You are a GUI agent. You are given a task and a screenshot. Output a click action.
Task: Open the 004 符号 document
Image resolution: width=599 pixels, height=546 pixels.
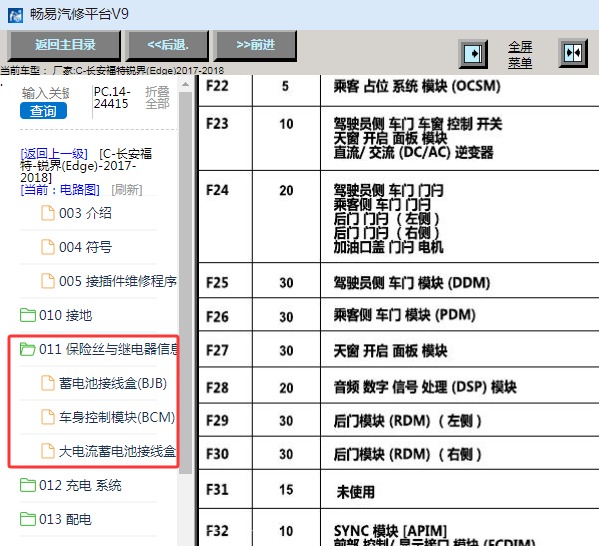click(85, 247)
